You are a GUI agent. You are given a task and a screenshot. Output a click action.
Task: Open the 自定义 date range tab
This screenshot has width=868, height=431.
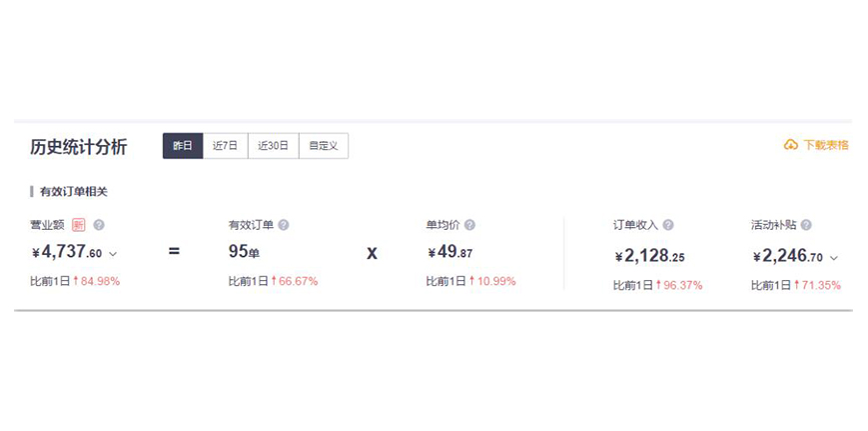324,146
